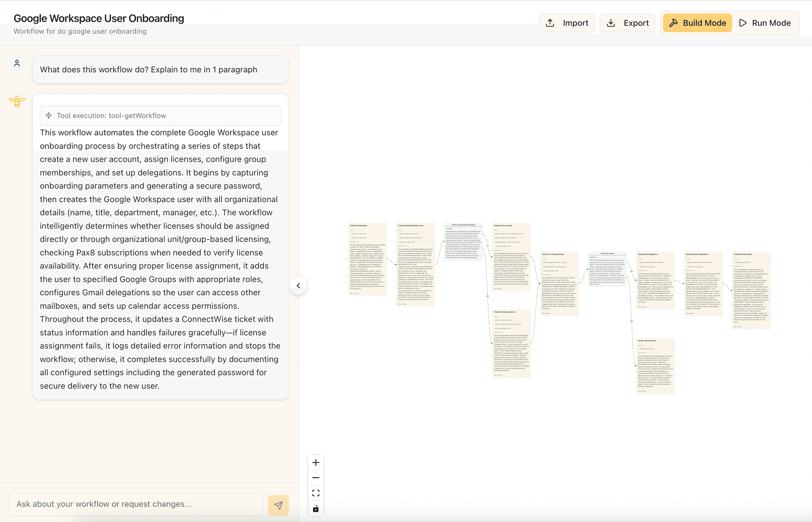812x522 pixels.
Task: Expand 'More configs' on Handle License Failure
Action: 655,391
